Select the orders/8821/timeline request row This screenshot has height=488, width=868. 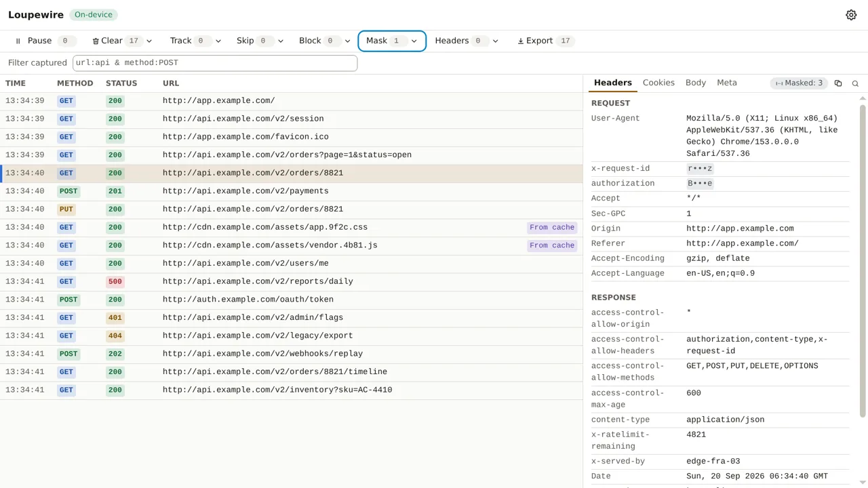tap(292, 372)
